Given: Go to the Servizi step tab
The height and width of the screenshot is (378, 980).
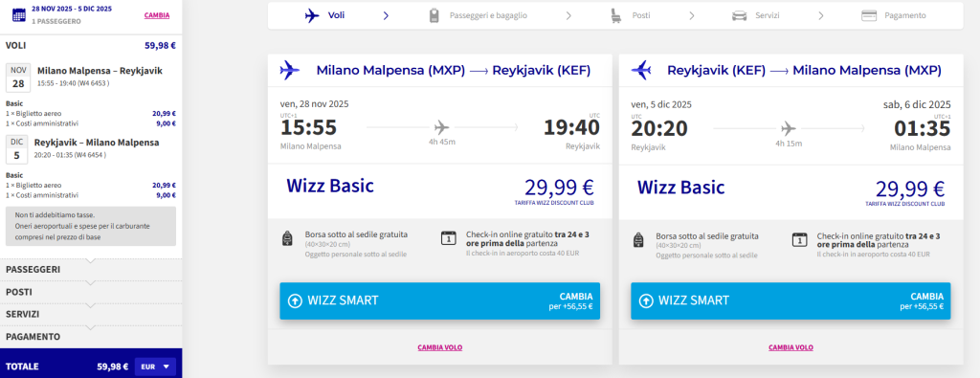Looking at the screenshot, I should tap(755, 15).
